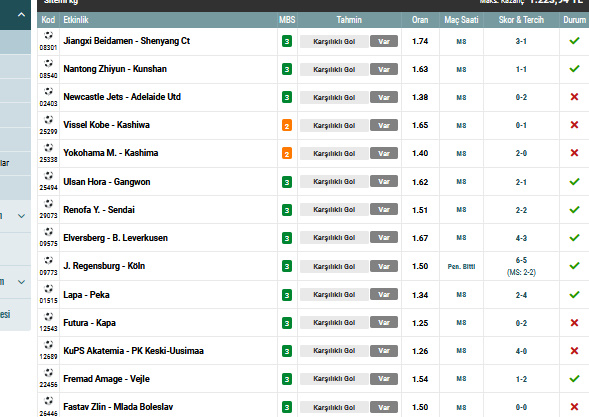Expand the upper sidebar dropdown chevron
The height and width of the screenshot is (417, 589).
(21, 216)
